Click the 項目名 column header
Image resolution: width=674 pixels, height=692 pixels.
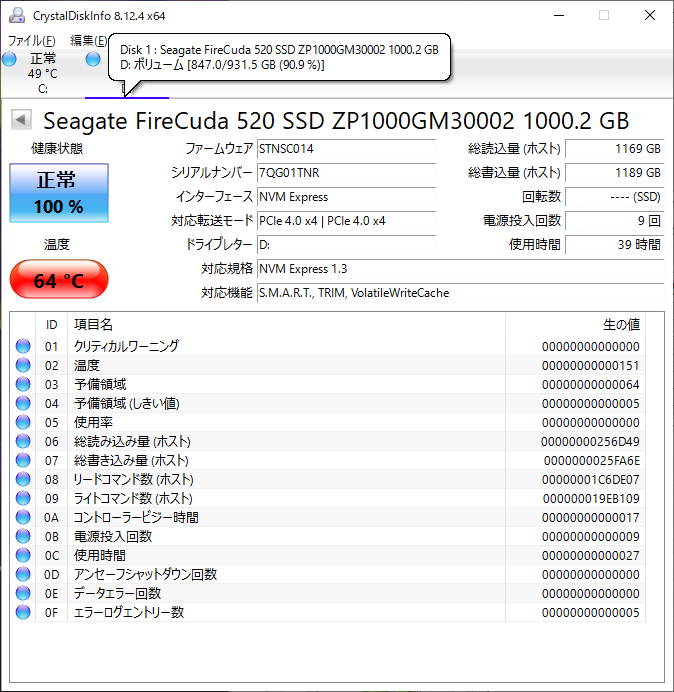(x=94, y=324)
